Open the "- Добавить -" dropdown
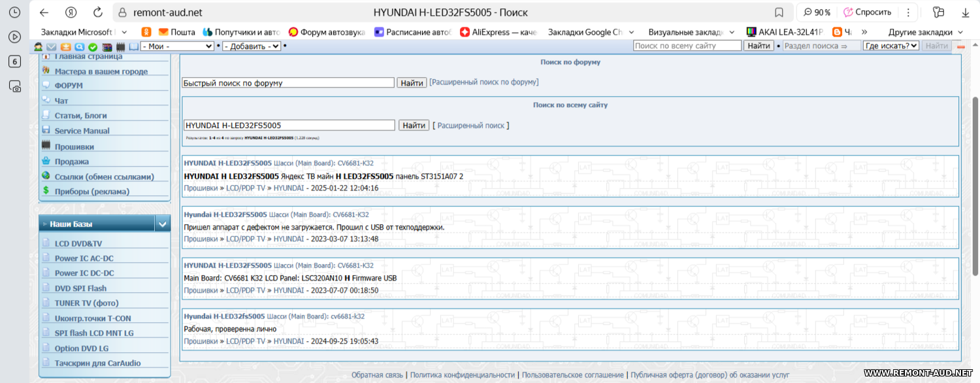Image resolution: width=980 pixels, height=383 pixels. [x=252, y=46]
